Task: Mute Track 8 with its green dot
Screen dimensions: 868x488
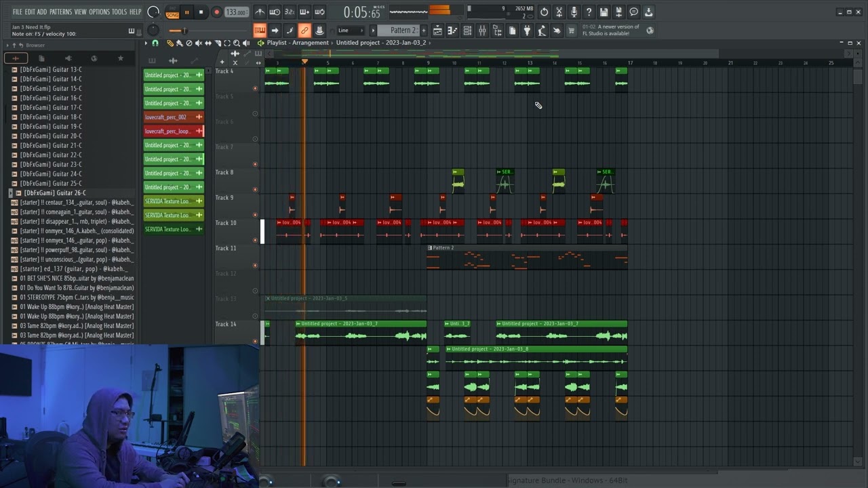Action: click(255, 189)
